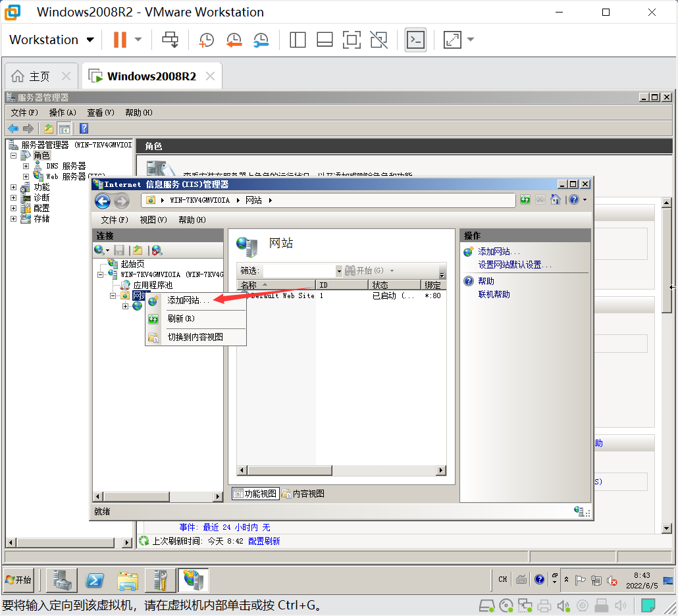The width and height of the screenshot is (678, 616).
Task: Click the 联机帮助 link
Action: coord(494,295)
